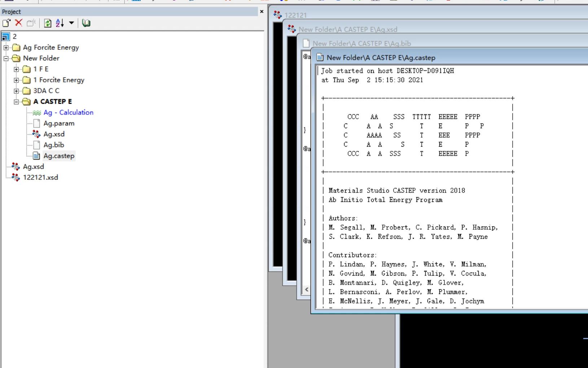Select Ag.xsd inside A CASTEP E folder

pyautogui.click(x=54, y=134)
